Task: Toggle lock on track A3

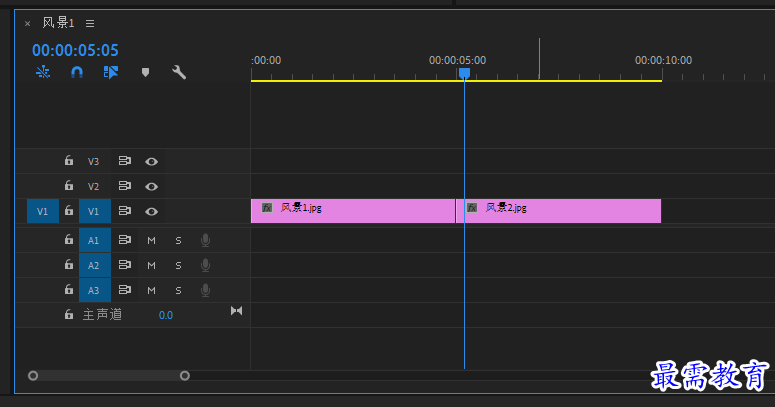Action: point(69,289)
